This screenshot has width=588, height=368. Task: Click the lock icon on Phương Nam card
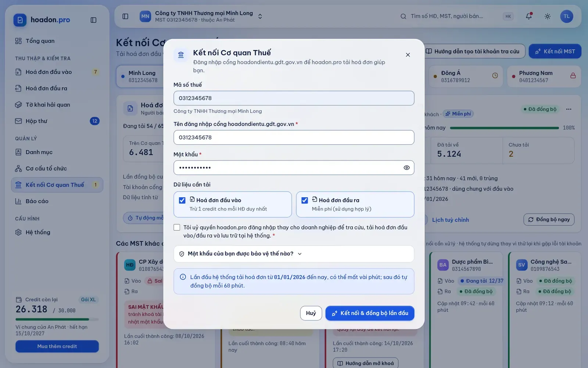[573, 75]
